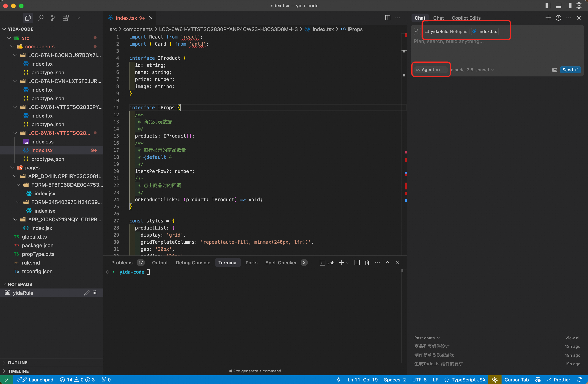Open the Search view icon
This screenshot has width=588, height=384.
tap(41, 18)
